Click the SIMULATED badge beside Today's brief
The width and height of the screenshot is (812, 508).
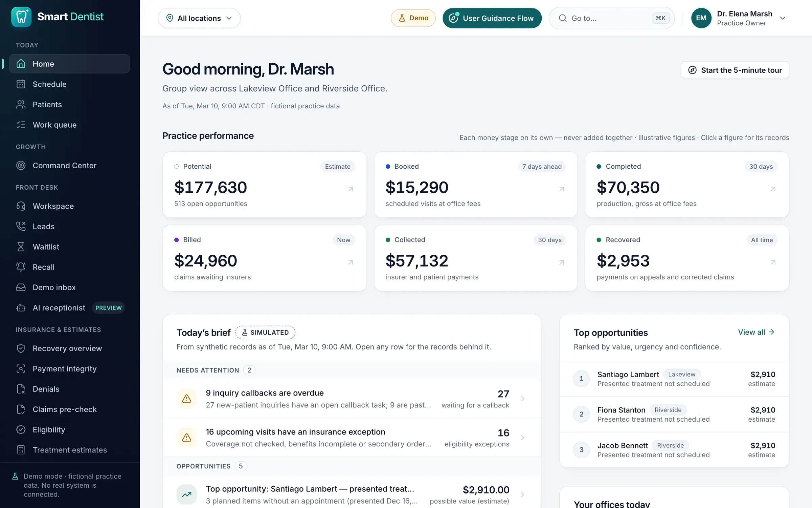click(x=265, y=333)
